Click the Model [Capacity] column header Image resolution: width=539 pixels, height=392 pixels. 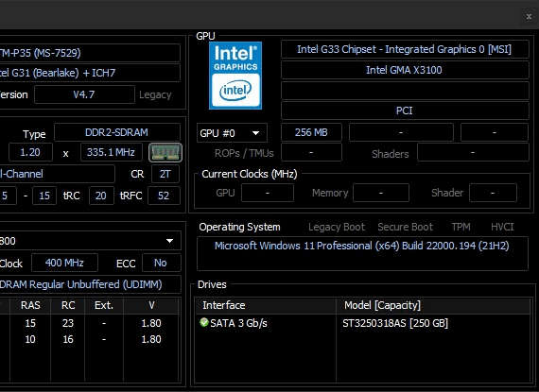coord(434,305)
